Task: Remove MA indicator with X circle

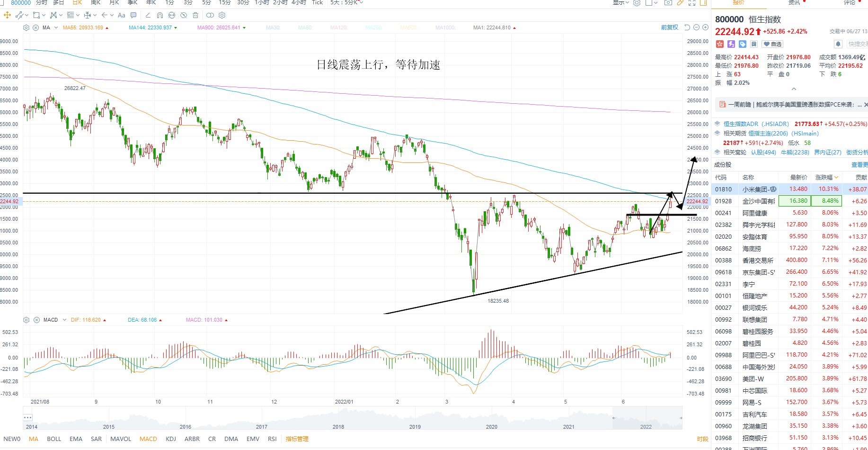Action: click(35, 27)
